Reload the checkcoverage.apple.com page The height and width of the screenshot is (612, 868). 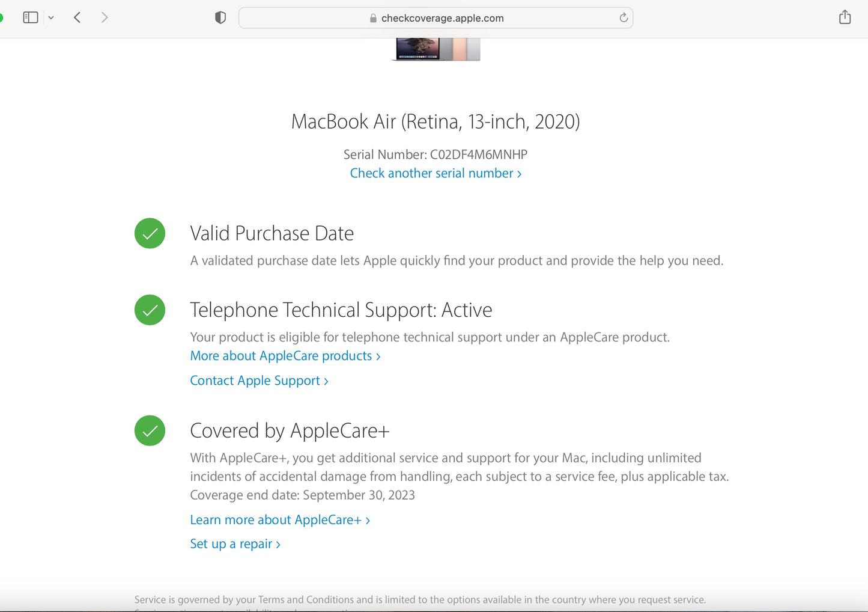[x=624, y=17]
